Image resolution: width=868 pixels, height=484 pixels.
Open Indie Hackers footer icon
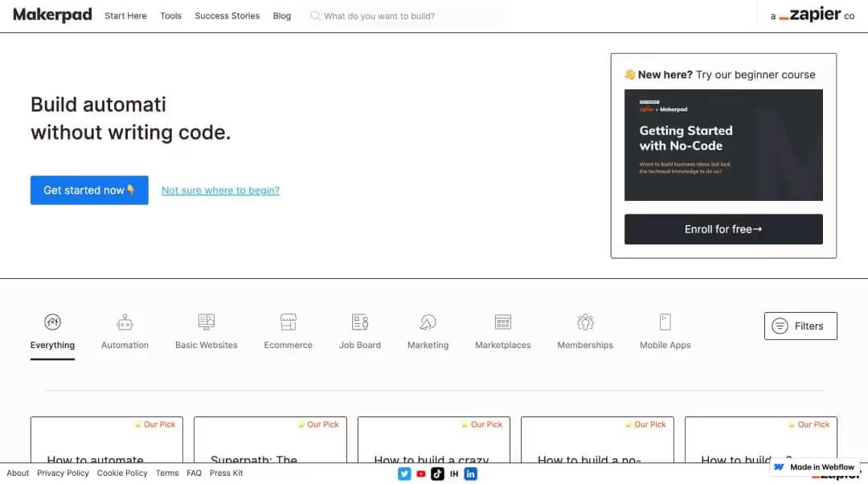point(454,474)
